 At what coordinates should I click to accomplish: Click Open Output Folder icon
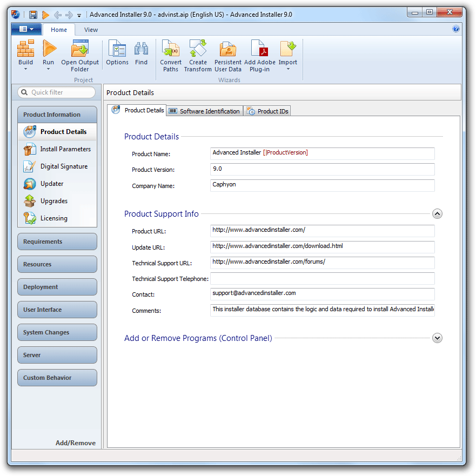[x=80, y=49]
